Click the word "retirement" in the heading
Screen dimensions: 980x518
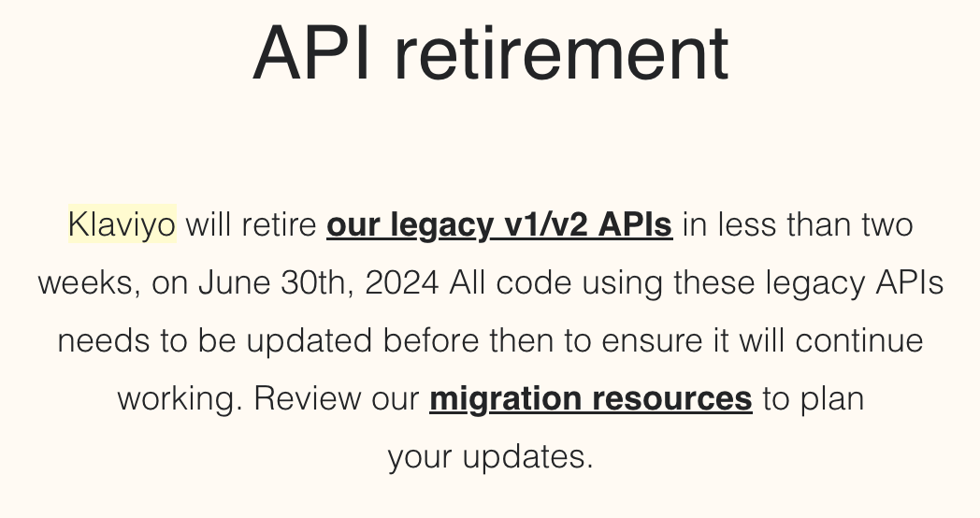561,53
